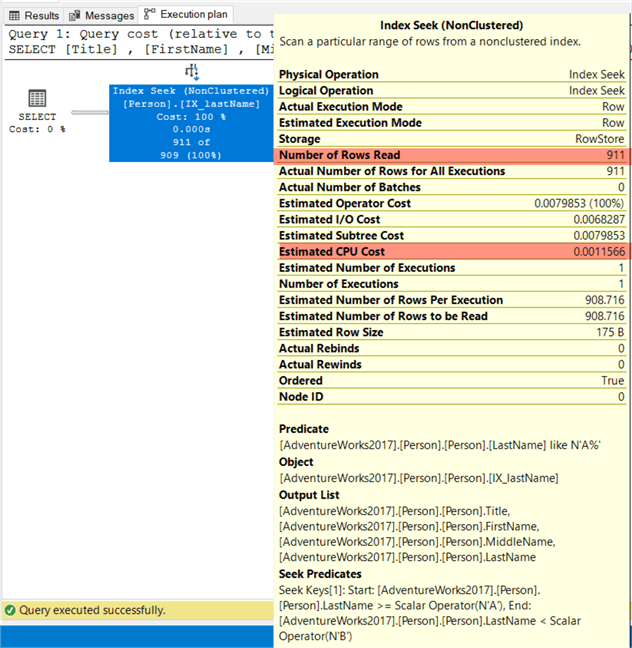Click Estimated Number of Rows to be Read

[452, 316]
